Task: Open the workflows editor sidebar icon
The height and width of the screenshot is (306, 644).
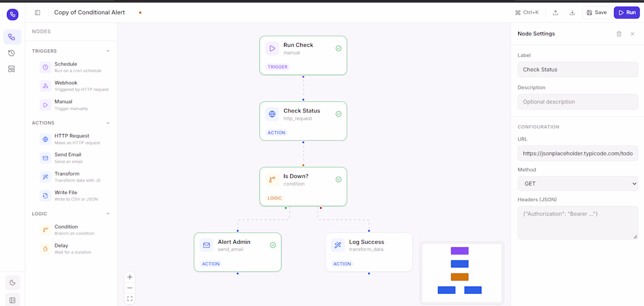Action: pyautogui.click(x=12, y=37)
